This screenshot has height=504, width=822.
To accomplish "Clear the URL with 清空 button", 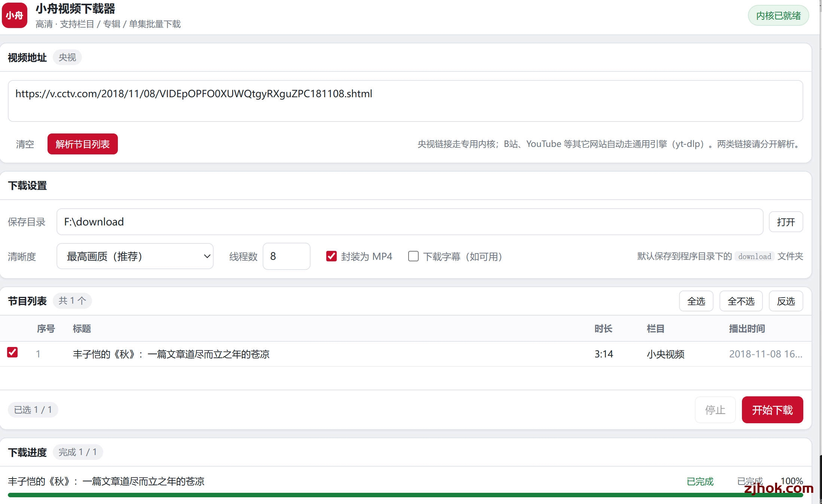I will coord(25,144).
